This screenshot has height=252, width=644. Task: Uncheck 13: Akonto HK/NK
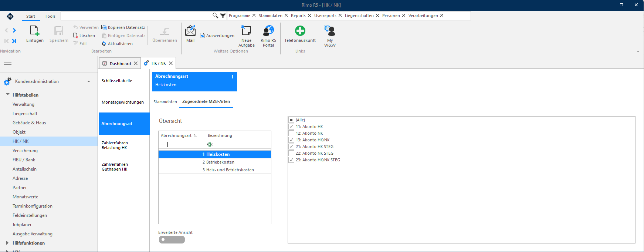[x=291, y=140]
